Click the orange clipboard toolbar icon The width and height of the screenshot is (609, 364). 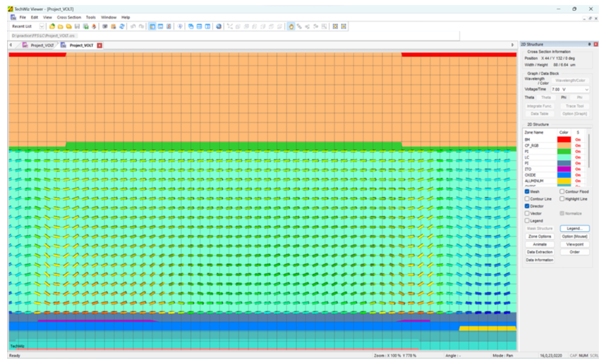(x=113, y=26)
